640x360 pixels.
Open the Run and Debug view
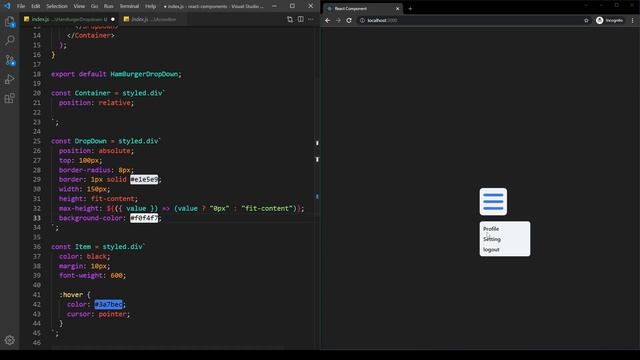click(9, 79)
